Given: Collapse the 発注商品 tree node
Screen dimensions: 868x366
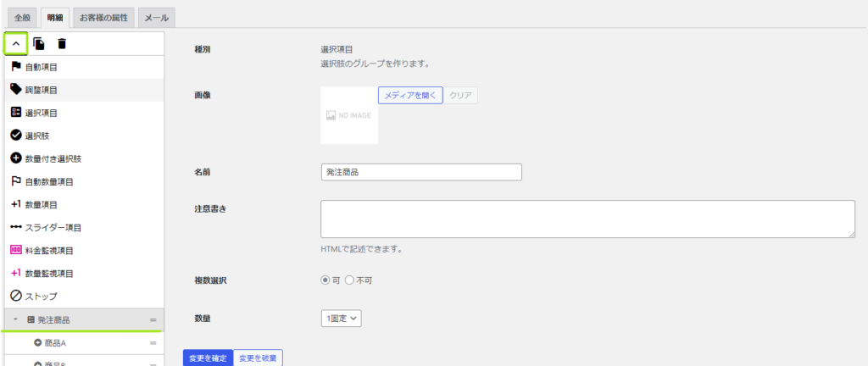Looking at the screenshot, I should (16, 320).
